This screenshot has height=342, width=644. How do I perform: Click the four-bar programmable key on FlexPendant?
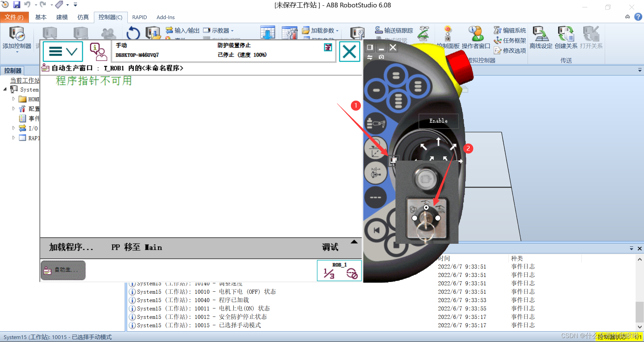(398, 101)
